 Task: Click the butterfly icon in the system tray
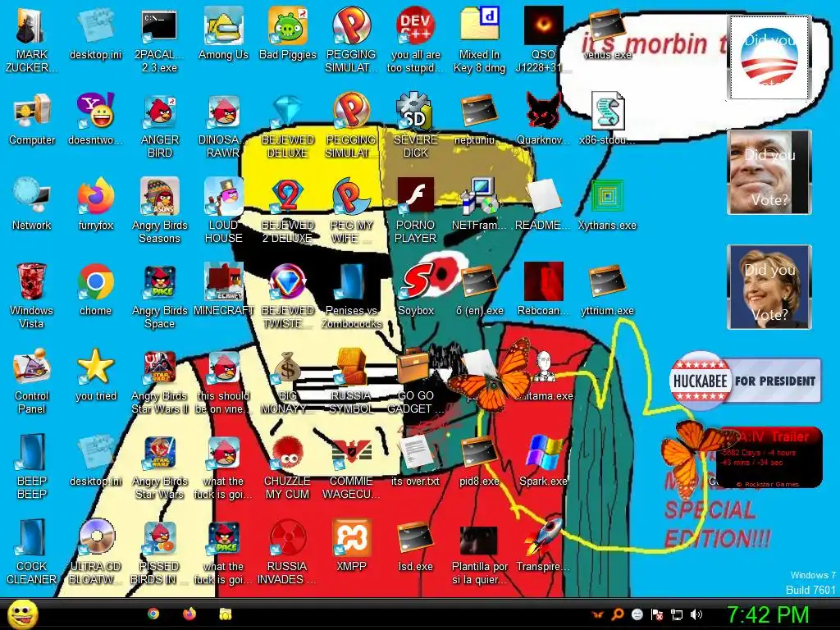[x=597, y=614]
